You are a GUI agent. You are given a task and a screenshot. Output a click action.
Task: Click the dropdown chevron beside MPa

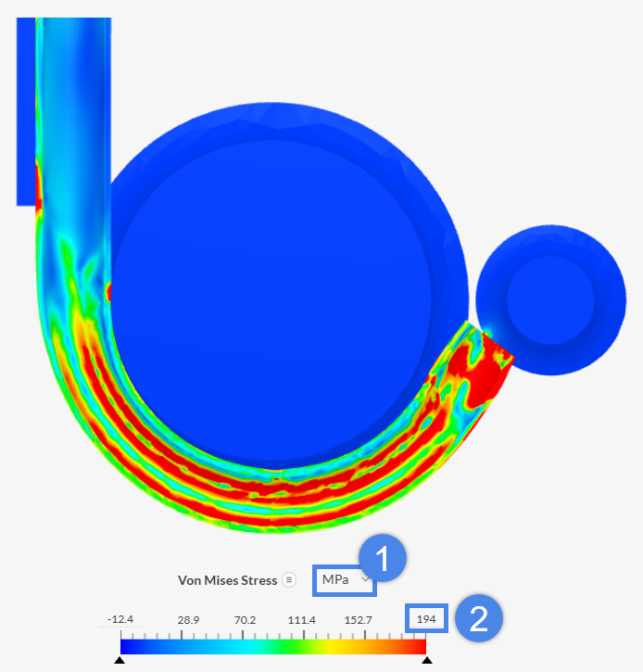click(x=366, y=580)
